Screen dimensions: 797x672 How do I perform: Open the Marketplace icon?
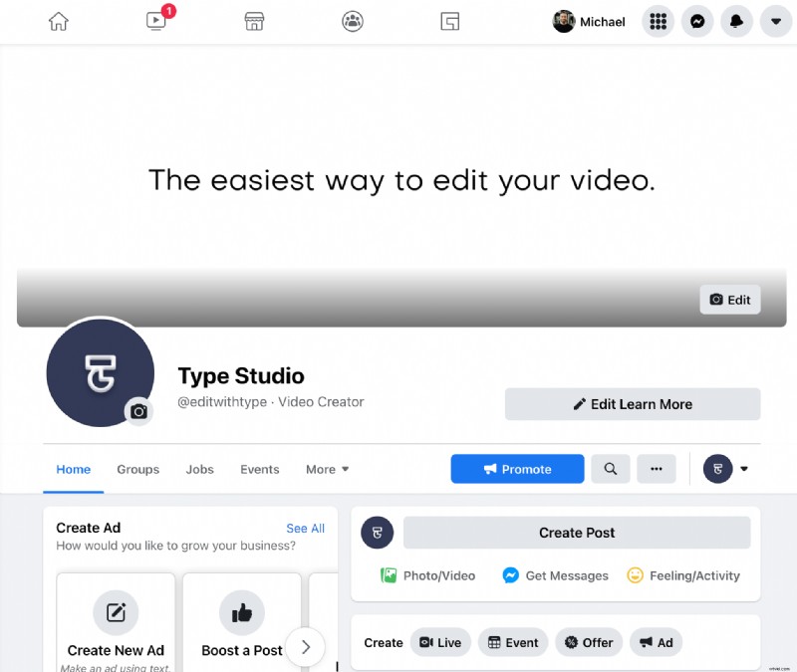[x=254, y=21]
